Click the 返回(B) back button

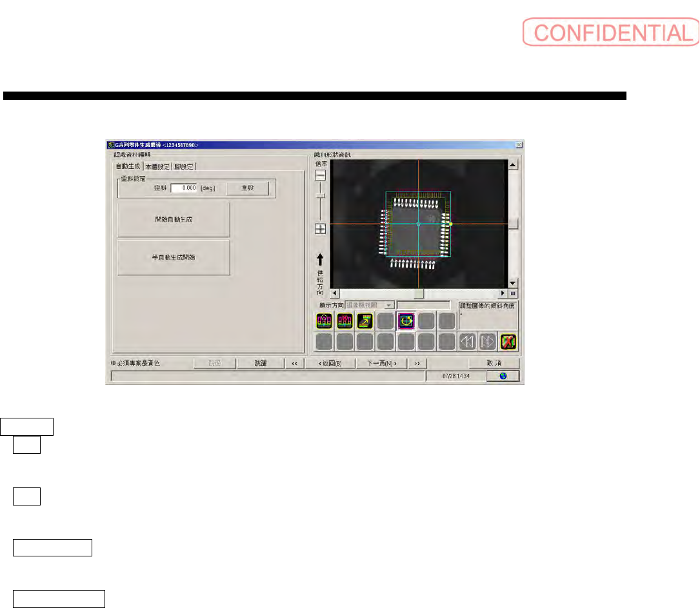(330, 363)
